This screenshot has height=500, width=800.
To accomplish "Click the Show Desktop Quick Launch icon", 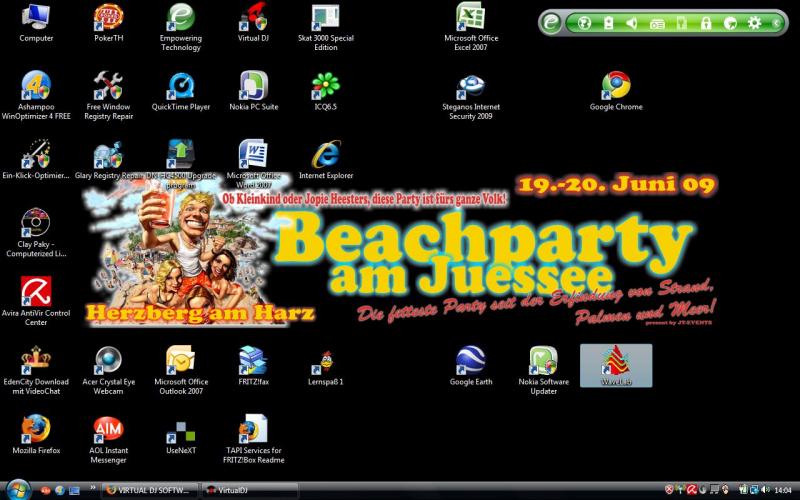I will (74, 490).
